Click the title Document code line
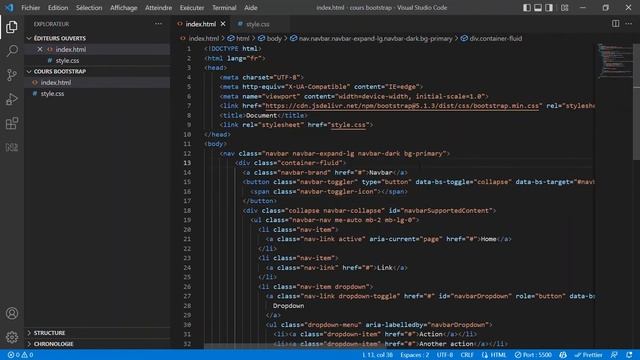Image resolution: width=640 pixels, height=360 pixels. [x=263, y=116]
